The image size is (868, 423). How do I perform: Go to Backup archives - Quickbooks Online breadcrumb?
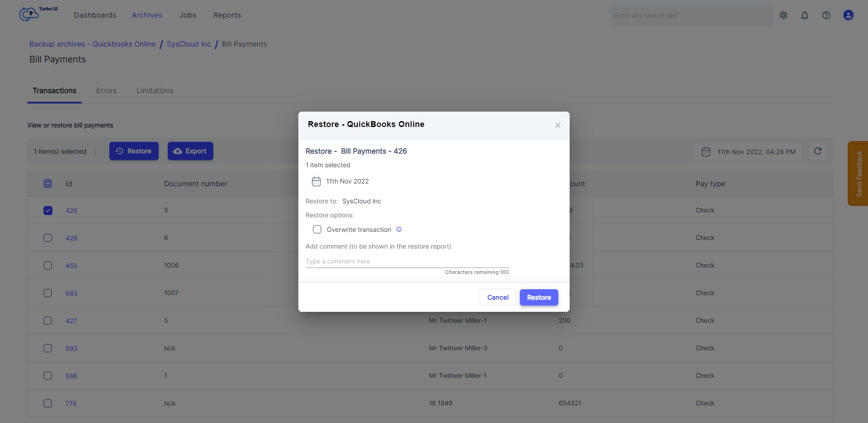point(93,44)
